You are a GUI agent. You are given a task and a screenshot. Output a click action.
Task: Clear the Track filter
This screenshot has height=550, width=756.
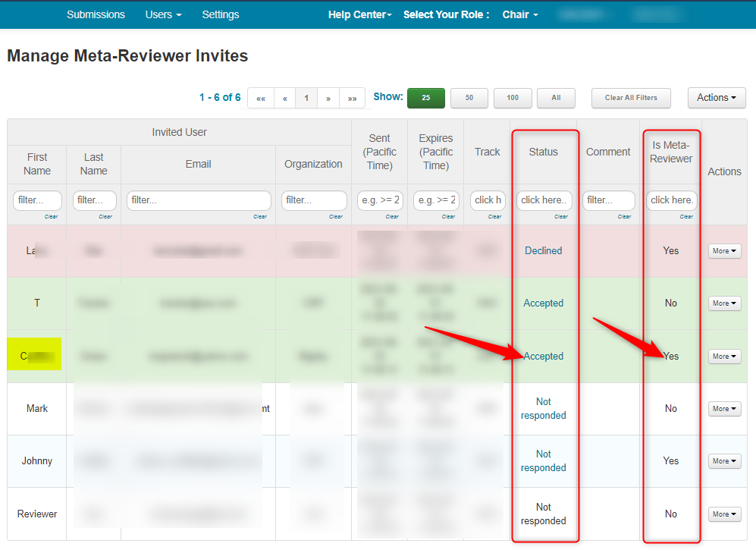pyautogui.click(x=494, y=217)
